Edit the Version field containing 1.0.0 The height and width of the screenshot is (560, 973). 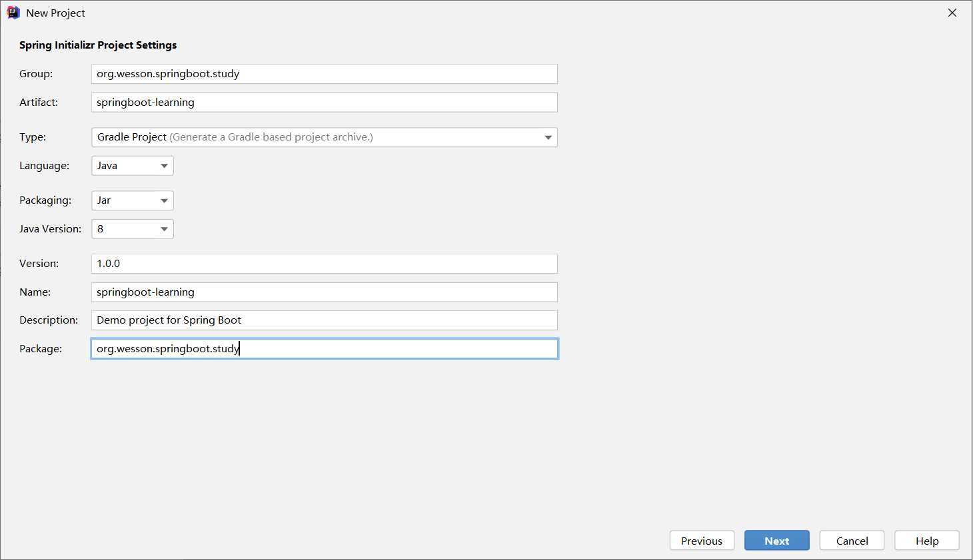(324, 264)
